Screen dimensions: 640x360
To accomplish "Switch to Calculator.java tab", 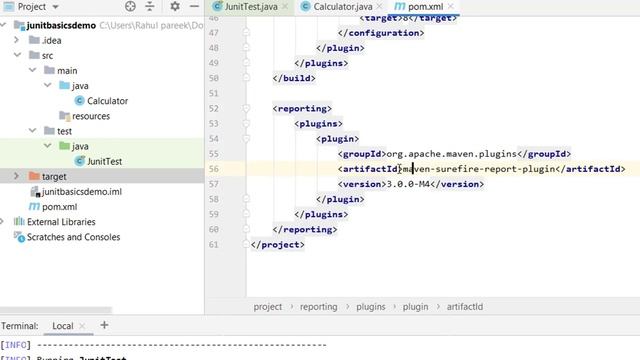I will coord(342,7).
